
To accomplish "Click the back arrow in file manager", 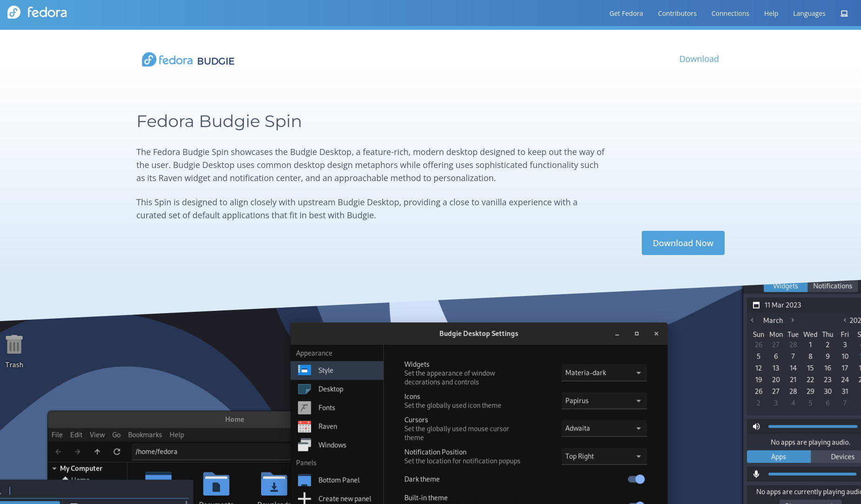I will (58, 451).
